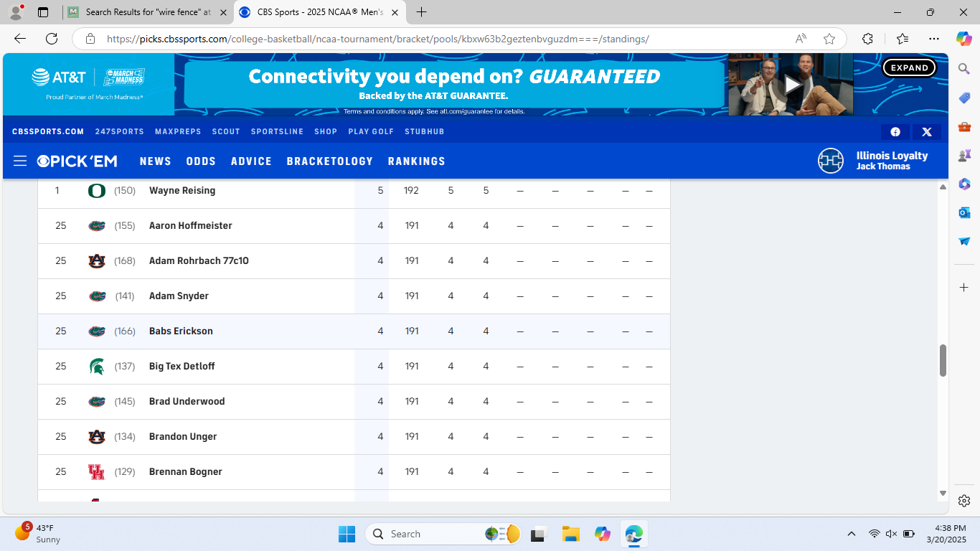Select the Auburn logo beside Brandon Unger
Image resolution: width=980 pixels, height=551 pixels.
click(x=96, y=436)
